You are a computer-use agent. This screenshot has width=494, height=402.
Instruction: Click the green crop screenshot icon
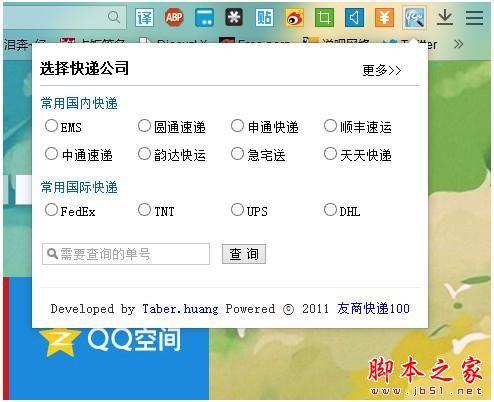324,17
